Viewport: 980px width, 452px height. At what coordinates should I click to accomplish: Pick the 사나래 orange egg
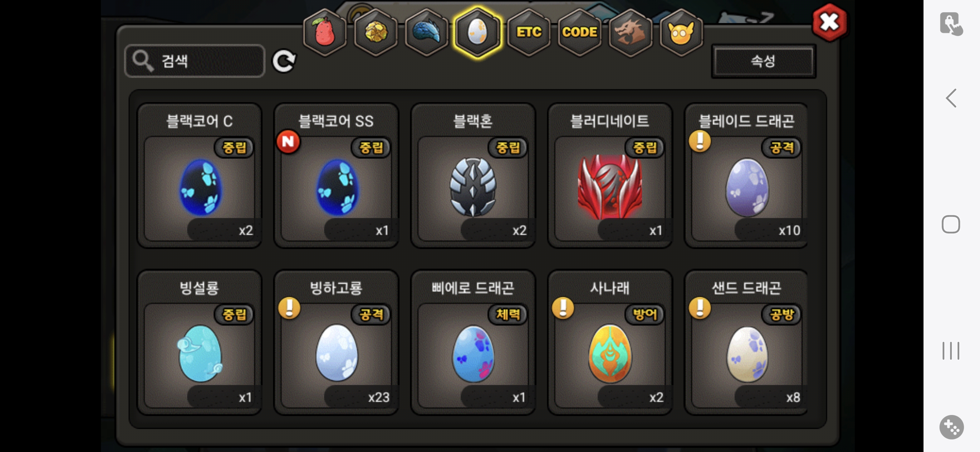click(x=609, y=342)
